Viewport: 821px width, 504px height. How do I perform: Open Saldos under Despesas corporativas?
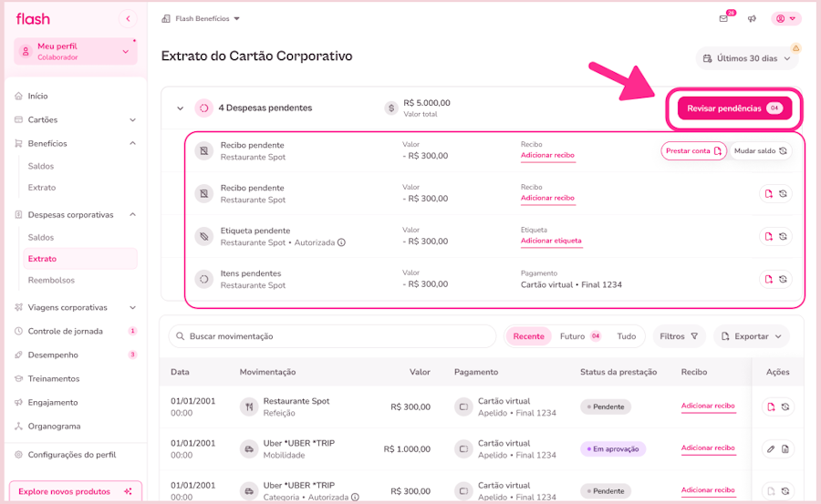point(41,237)
